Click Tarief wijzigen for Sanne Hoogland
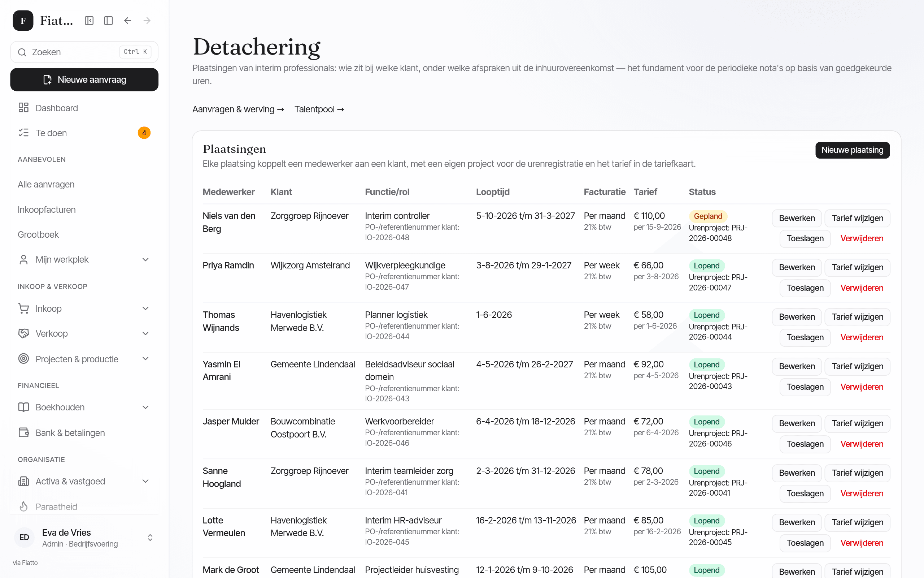924x578 pixels. 857,473
